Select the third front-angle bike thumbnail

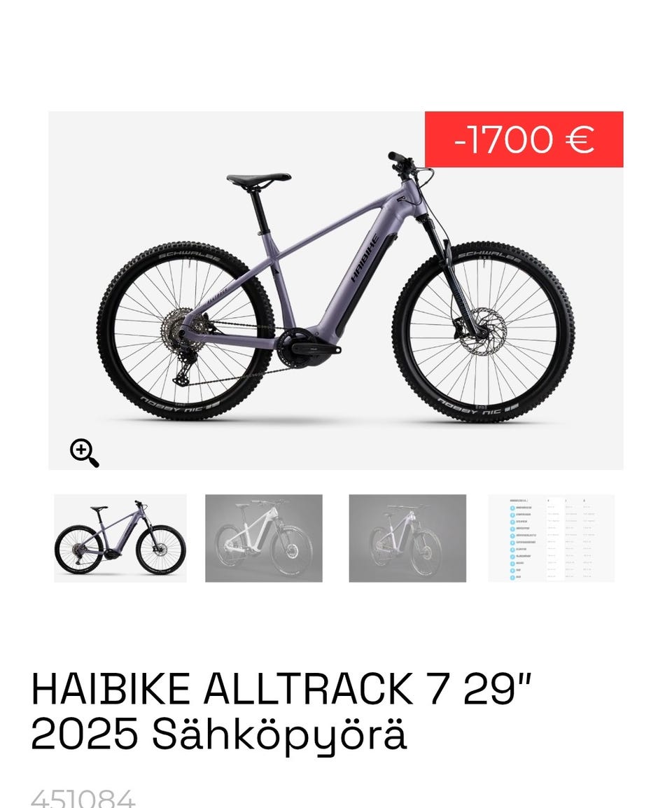(407, 538)
